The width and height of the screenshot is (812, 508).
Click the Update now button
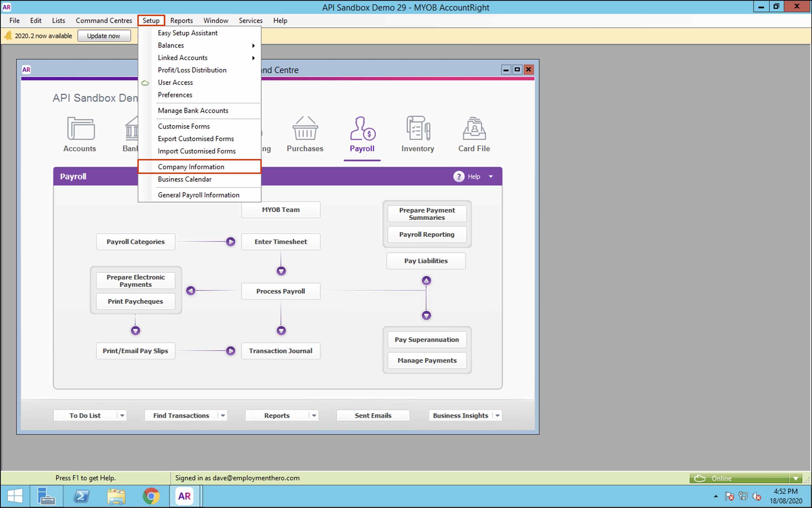[104, 36]
